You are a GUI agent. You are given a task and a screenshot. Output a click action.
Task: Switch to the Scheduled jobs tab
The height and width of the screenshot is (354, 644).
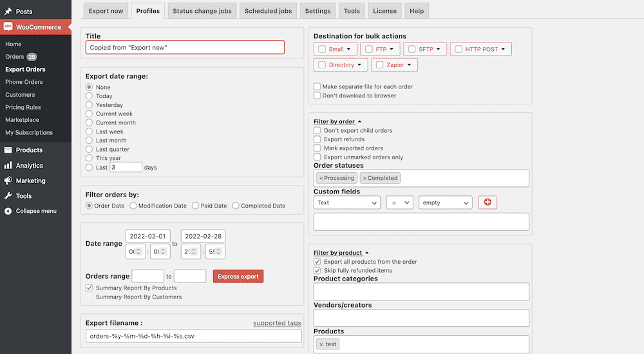(268, 11)
